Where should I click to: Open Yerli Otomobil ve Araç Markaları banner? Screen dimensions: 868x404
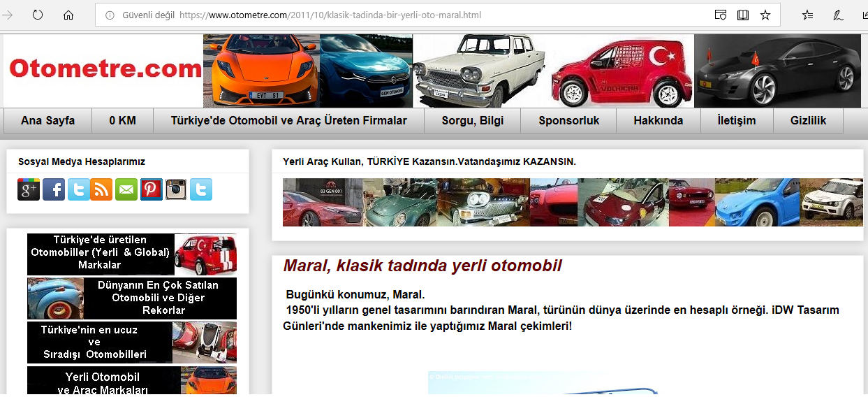pyautogui.click(x=132, y=380)
